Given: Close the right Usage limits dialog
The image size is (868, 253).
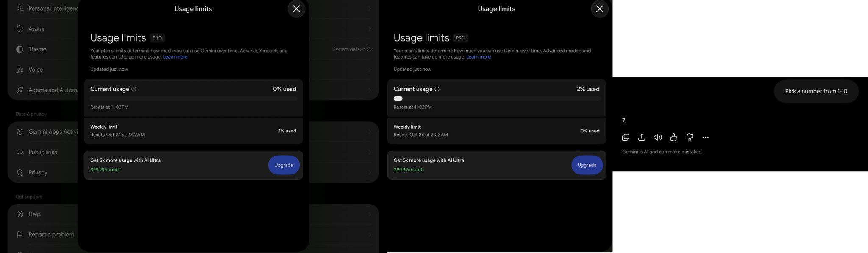Looking at the screenshot, I should 600,8.
